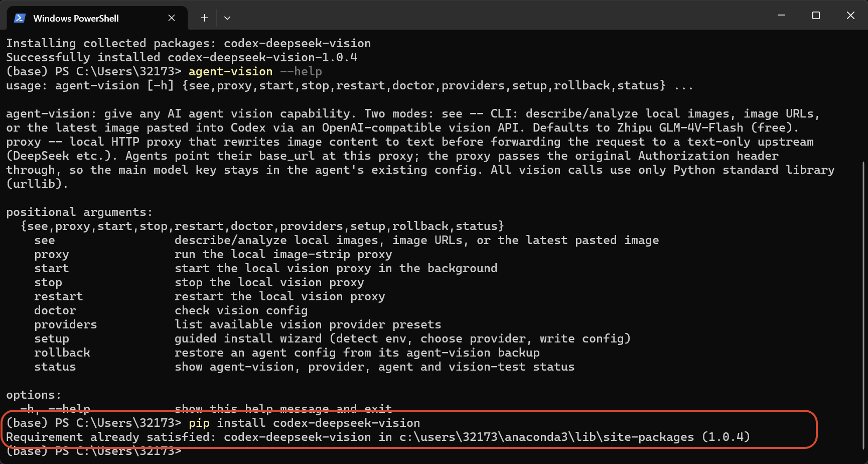This screenshot has width=868, height=464.
Task: Click the '(urllib).' text
Action: (x=38, y=184)
